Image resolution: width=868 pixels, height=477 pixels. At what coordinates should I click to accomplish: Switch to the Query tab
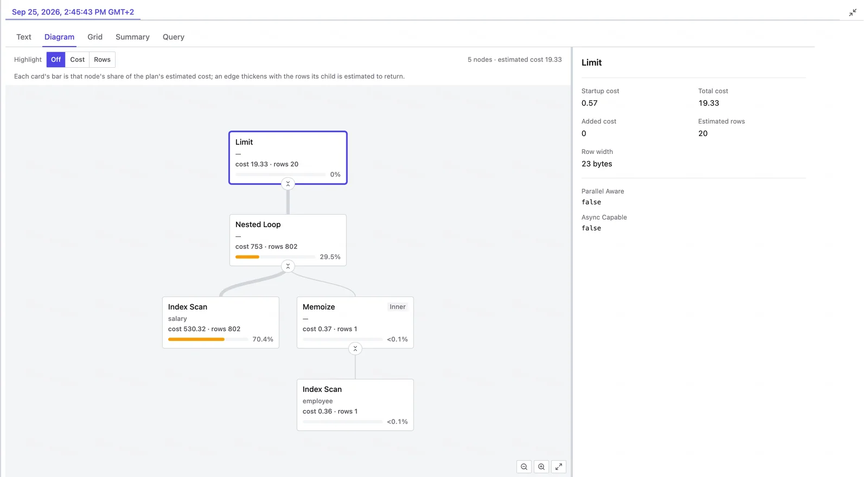click(174, 37)
